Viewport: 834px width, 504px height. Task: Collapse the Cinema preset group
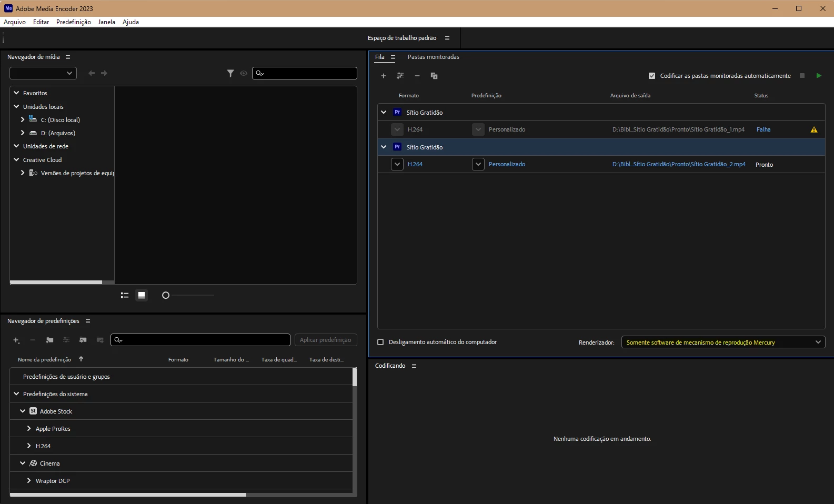pos(23,463)
